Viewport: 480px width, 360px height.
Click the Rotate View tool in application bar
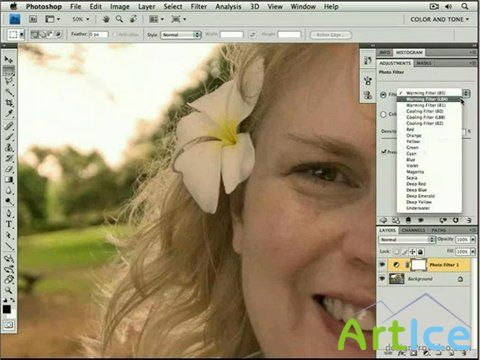click(133, 19)
